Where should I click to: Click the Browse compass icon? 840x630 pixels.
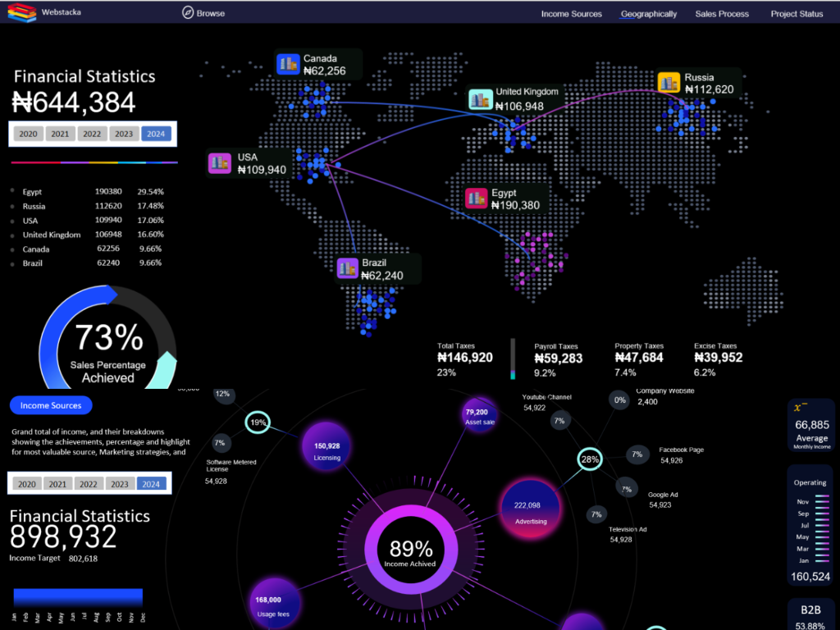click(188, 12)
